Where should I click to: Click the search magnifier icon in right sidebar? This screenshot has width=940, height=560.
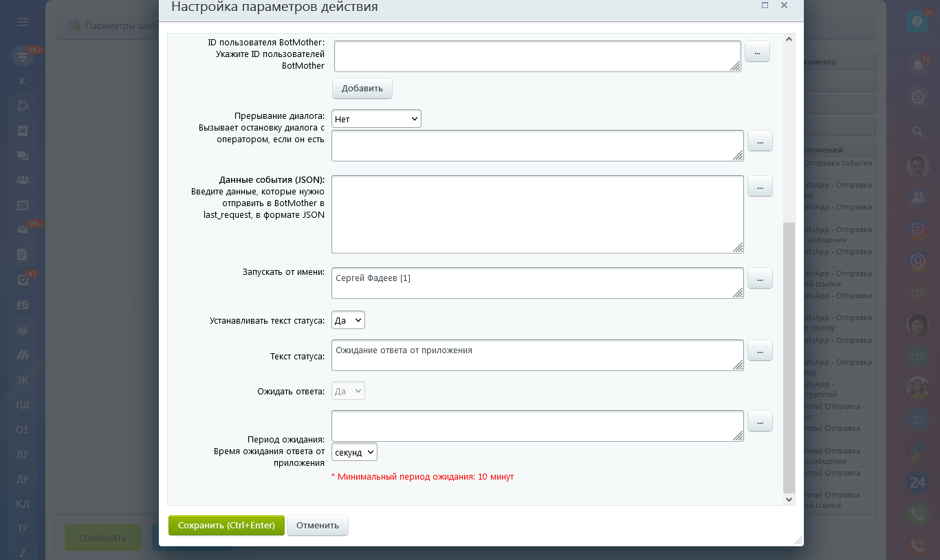(x=917, y=131)
